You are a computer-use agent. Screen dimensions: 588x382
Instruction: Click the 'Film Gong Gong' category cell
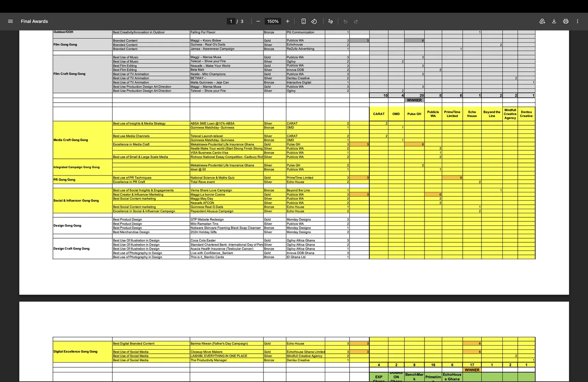pyautogui.click(x=83, y=44)
